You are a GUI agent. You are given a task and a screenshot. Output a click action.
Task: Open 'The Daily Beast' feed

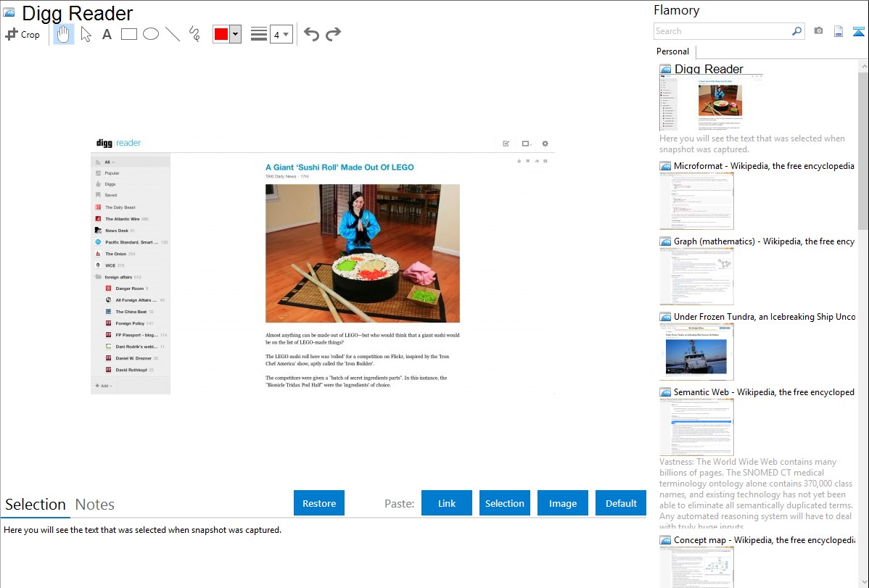(131, 207)
